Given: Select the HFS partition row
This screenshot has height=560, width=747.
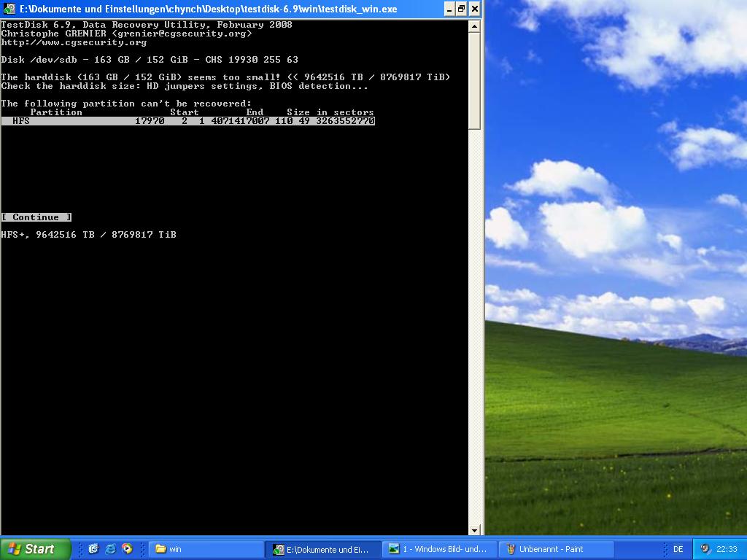Looking at the screenshot, I should point(187,121).
